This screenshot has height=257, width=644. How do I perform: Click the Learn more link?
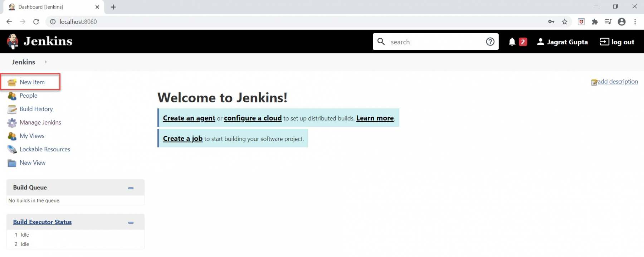point(375,118)
